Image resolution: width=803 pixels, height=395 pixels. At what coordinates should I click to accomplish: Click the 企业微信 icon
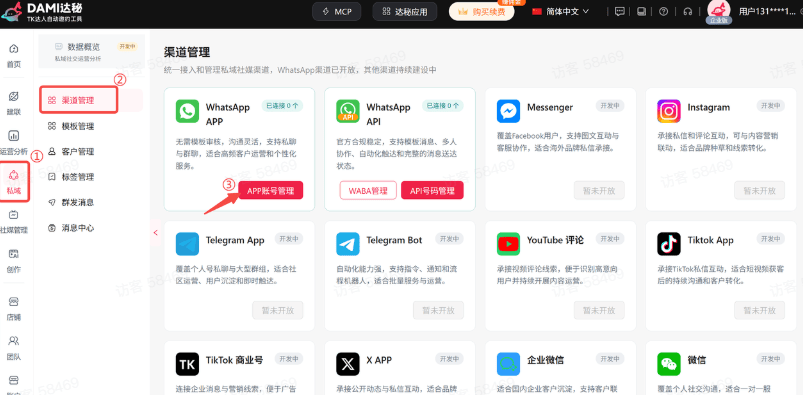click(x=509, y=364)
